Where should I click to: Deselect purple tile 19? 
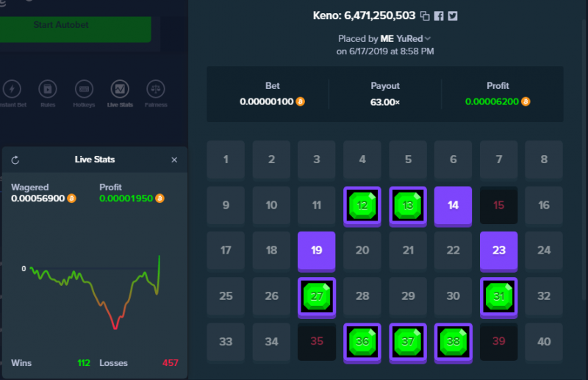[x=317, y=251]
